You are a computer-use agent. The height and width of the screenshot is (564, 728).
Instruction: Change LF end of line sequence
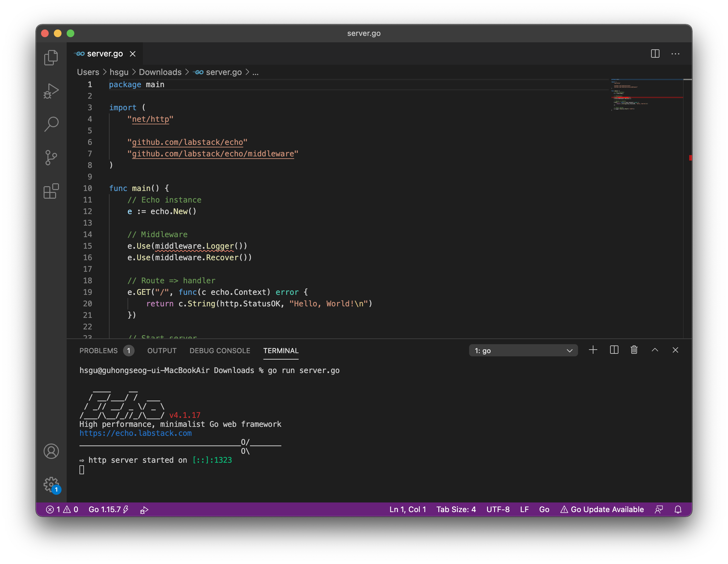[x=524, y=509]
